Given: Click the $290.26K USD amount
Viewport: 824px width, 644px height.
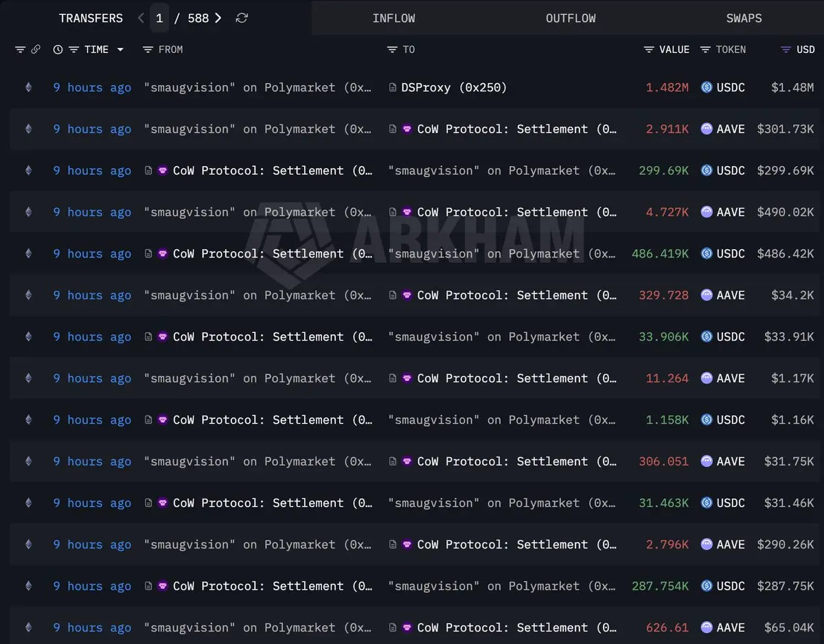Looking at the screenshot, I should pos(786,544).
